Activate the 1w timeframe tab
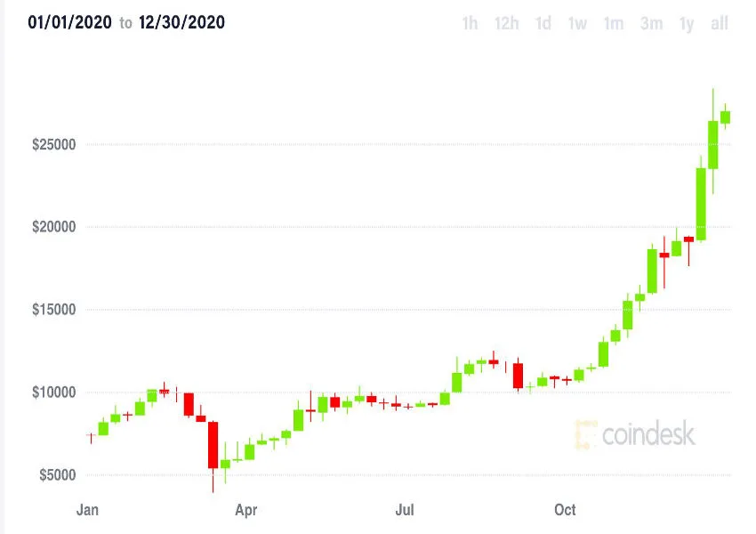This screenshot has width=756, height=534. tap(575, 24)
